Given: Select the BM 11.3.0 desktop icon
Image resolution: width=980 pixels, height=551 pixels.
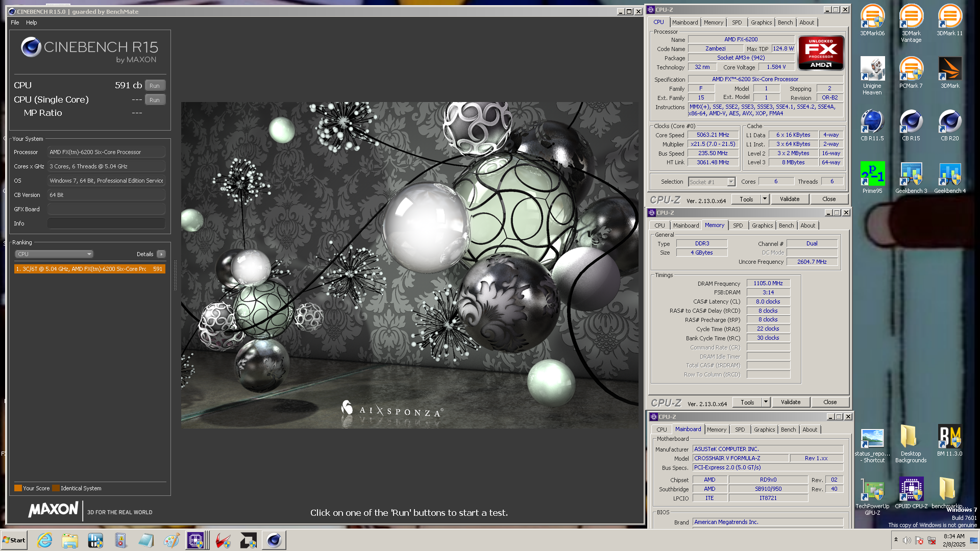Looking at the screenshot, I should pyautogui.click(x=949, y=440).
